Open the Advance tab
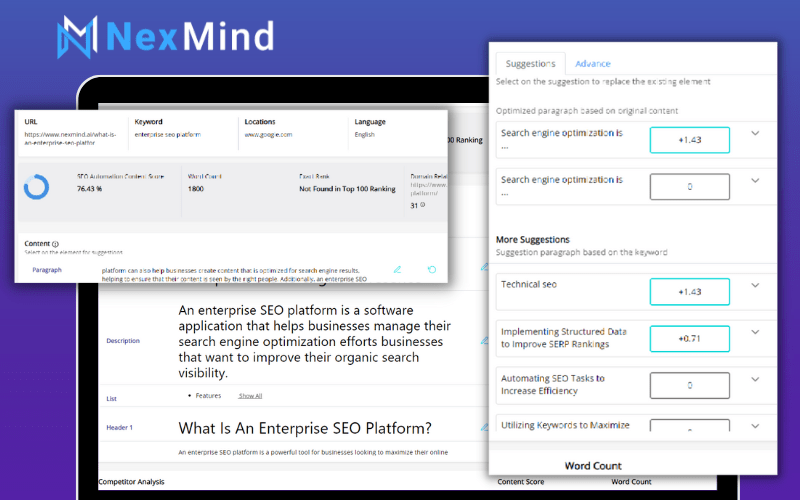Viewport: 800px width, 500px height. click(x=592, y=64)
